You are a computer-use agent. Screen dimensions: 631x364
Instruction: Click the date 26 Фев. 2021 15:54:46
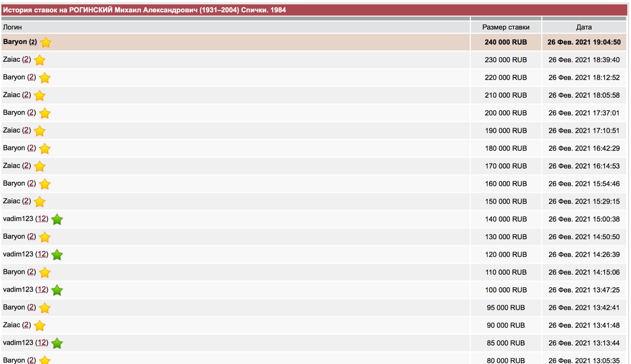click(584, 184)
